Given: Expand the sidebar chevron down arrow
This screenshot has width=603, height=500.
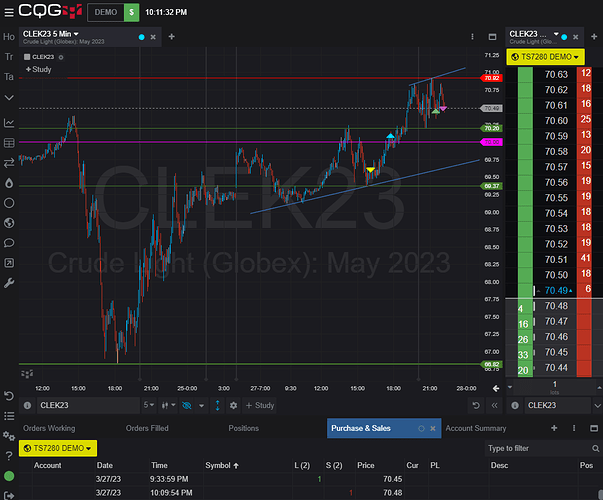Looking at the screenshot, I should (9, 97).
